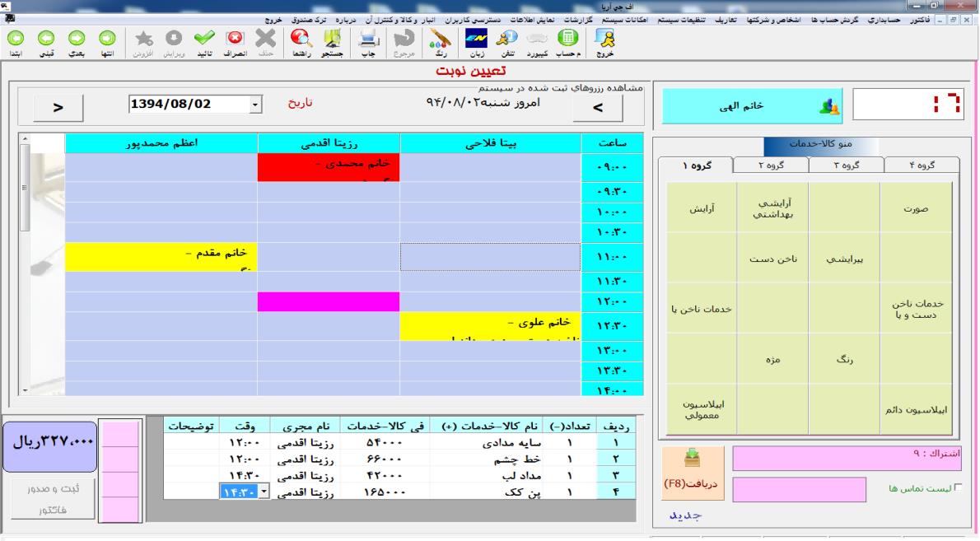Viewport: 980px width, 541px height.
Task: Click the جدید link
Action: (x=686, y=515)
